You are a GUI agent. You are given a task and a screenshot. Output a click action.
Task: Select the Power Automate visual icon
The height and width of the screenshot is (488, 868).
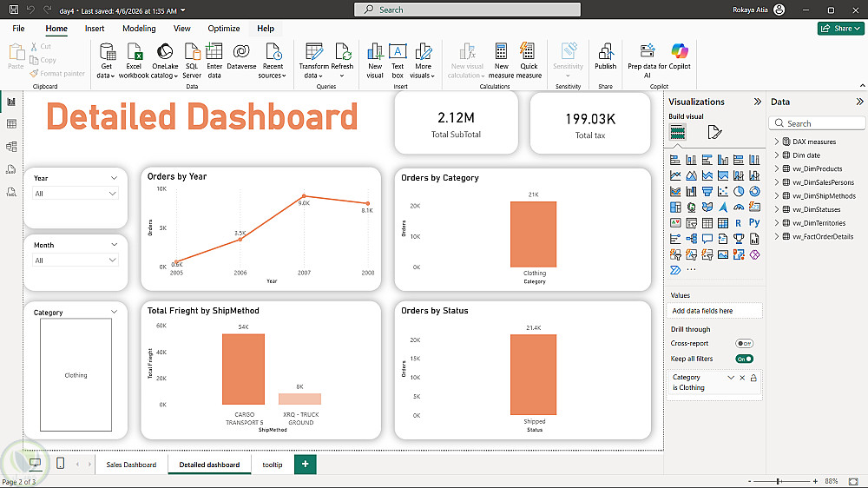tap(675, 270)
